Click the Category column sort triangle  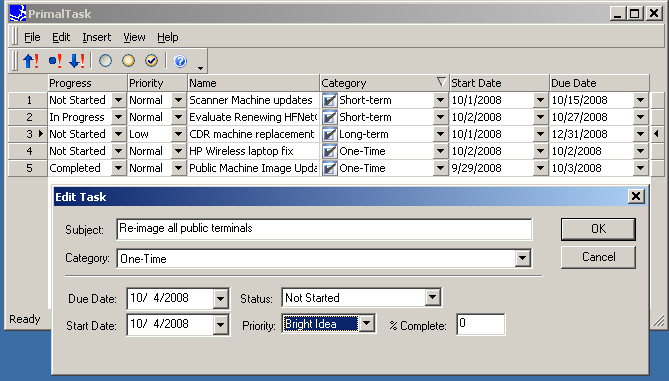pyautogui.click(x=441, y=82)
